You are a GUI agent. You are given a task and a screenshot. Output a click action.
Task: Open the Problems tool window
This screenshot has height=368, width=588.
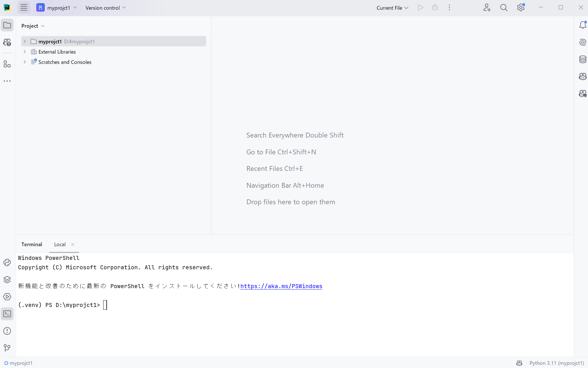[7, 331]
